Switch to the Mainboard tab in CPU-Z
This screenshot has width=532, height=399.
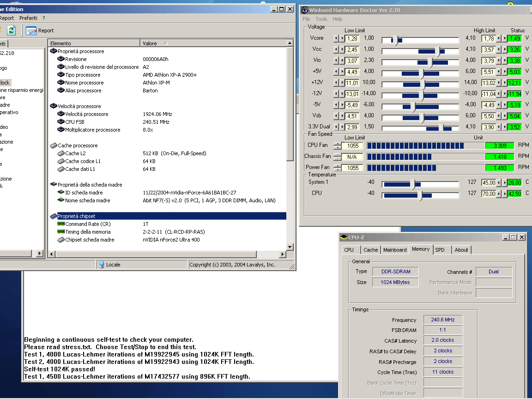point(395,250)
